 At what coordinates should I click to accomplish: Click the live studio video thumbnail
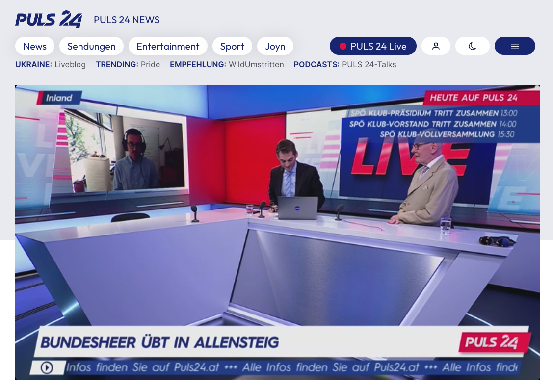[x=278, y=233]
